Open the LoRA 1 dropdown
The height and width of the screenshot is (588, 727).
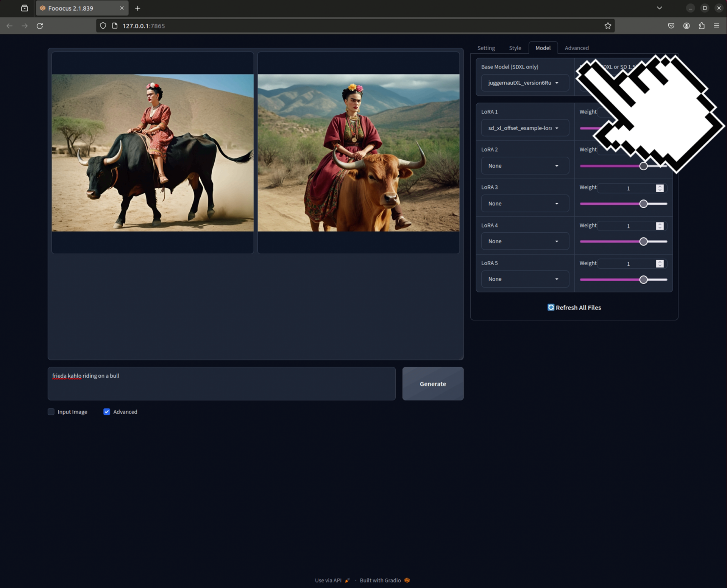click(x=525, y=128)
